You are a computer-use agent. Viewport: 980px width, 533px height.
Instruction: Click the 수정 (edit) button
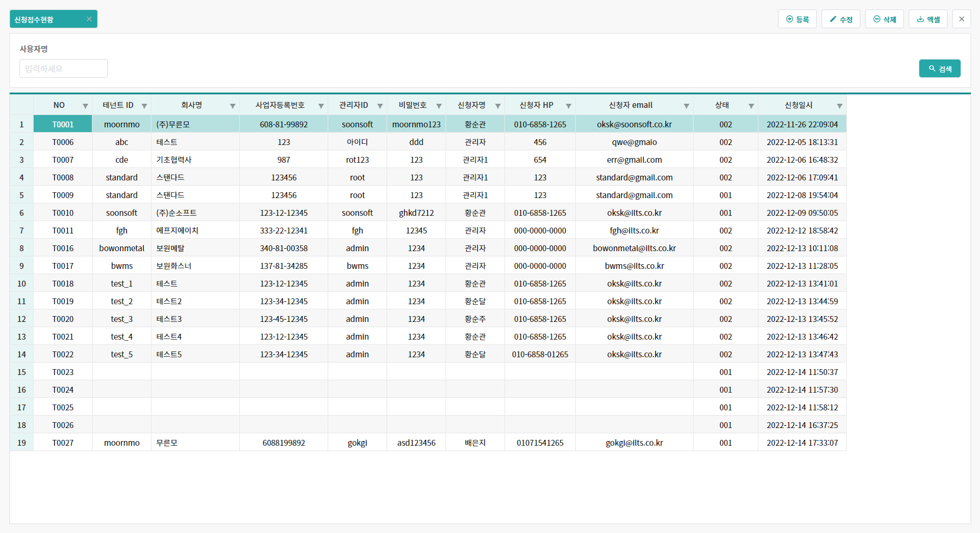[x=840, y=19]
